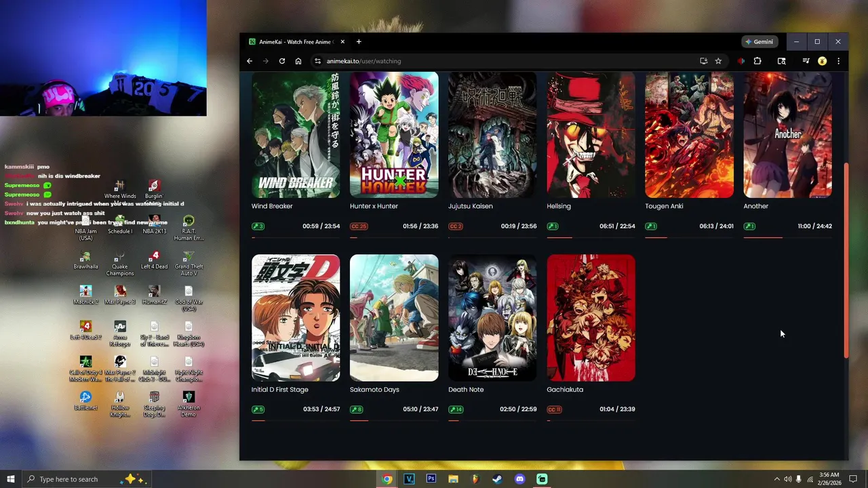
Task: Open the Brawlhalla desktop shortcut
Action: coord(86,260)
